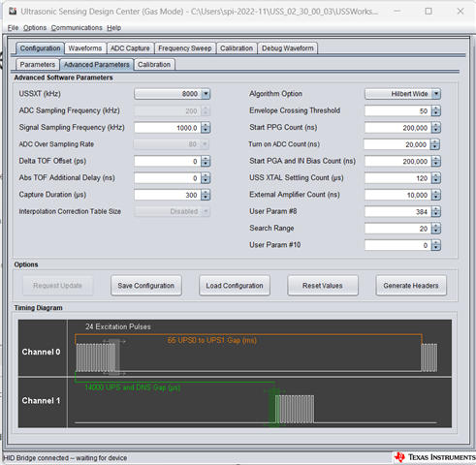Open the Help menu
The image size is (476, 465).
tap(114, 28)
